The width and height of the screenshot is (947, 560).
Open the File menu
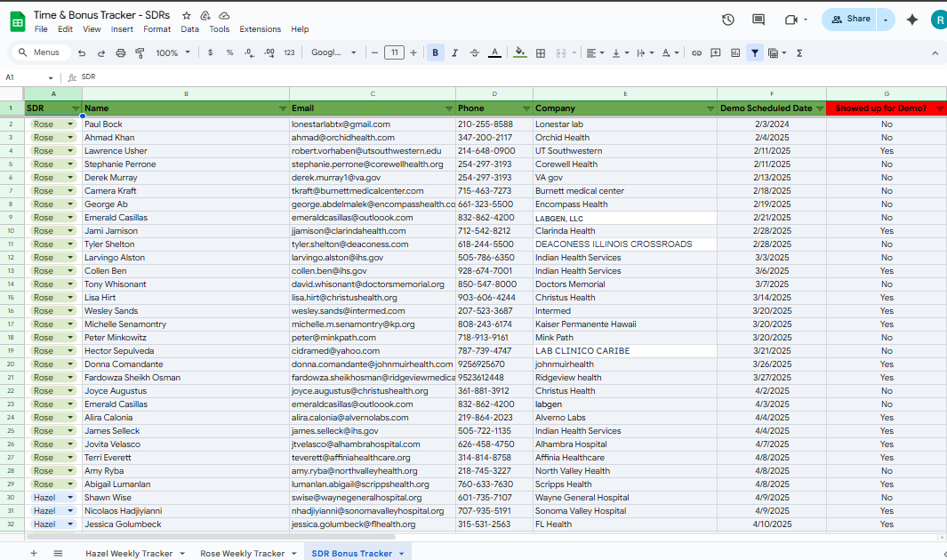click(41, 29)
